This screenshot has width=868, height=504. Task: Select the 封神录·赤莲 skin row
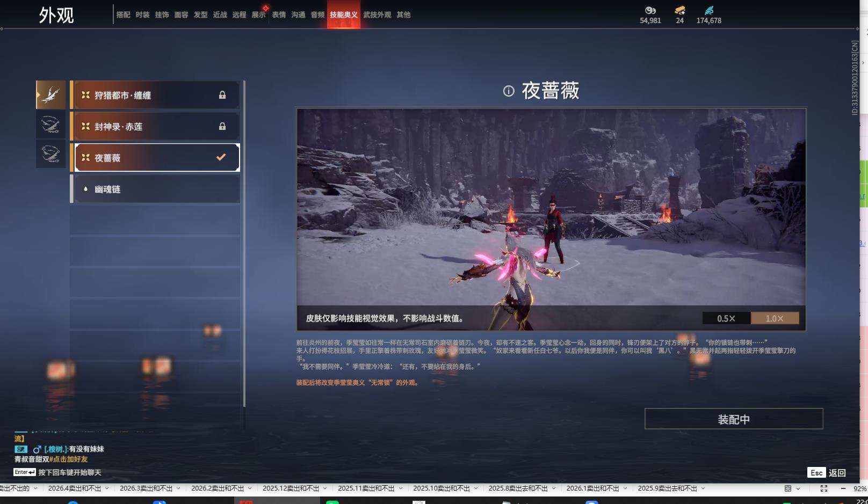[155, 126]
